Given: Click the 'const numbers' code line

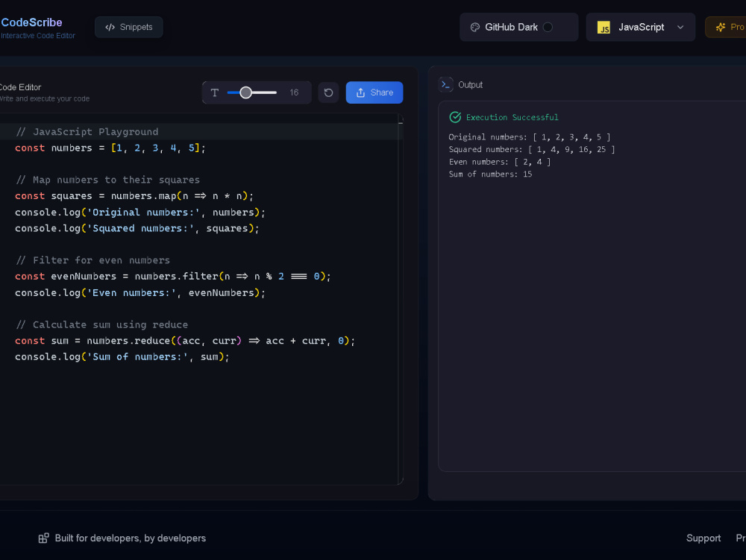Looking at the screenshot, I should (x=110, y=148).
